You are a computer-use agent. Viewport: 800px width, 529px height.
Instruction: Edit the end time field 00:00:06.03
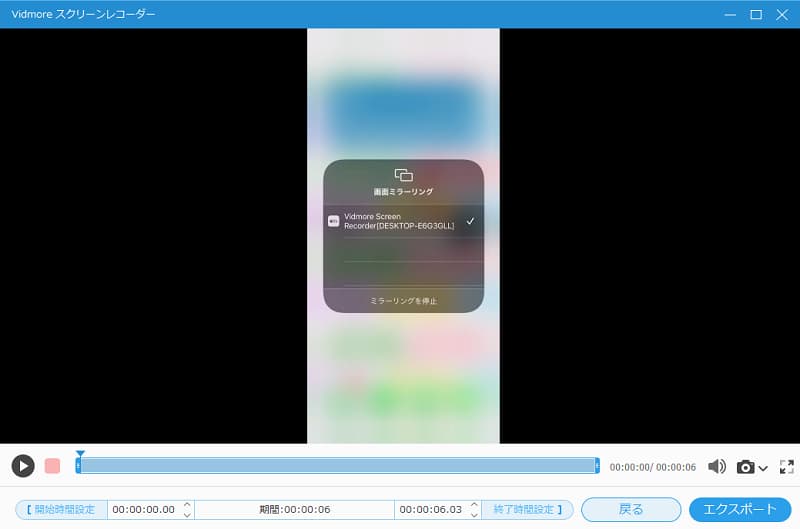point(431,509)
